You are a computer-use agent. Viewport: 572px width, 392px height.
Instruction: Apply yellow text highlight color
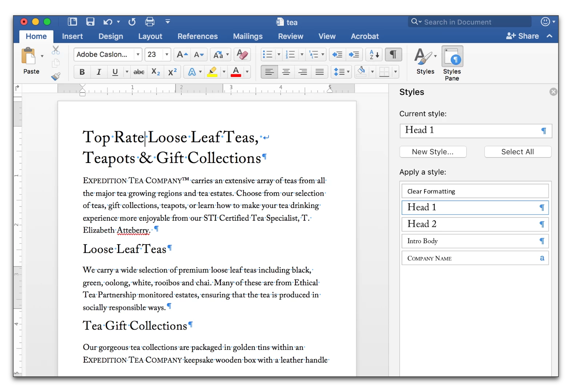tap(213, 72)
